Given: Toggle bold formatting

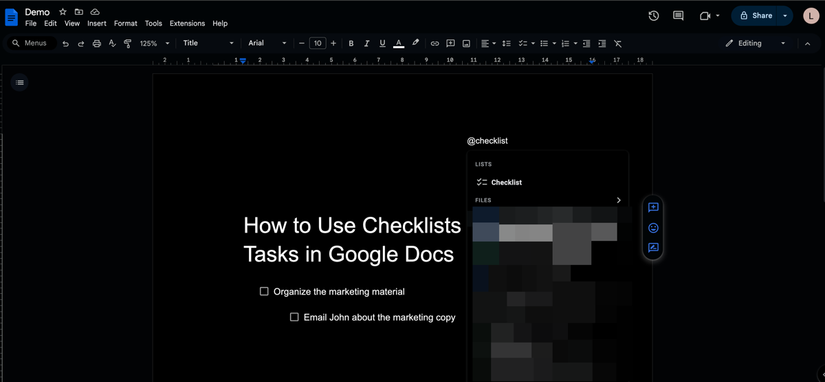Looking at the screenshot, I should pos(351,43).
